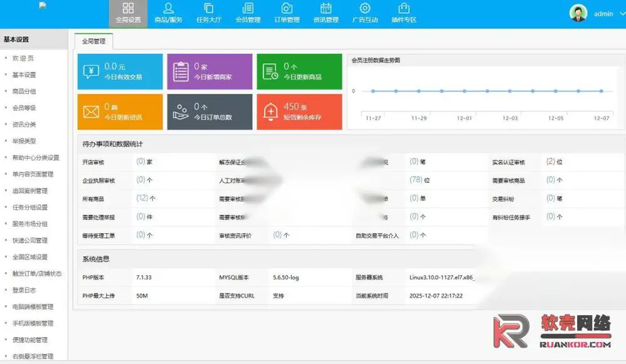This screenshot has height=364, width=626.
Task: Click the PHP version value 7.1.33
Action: [144, 278]
